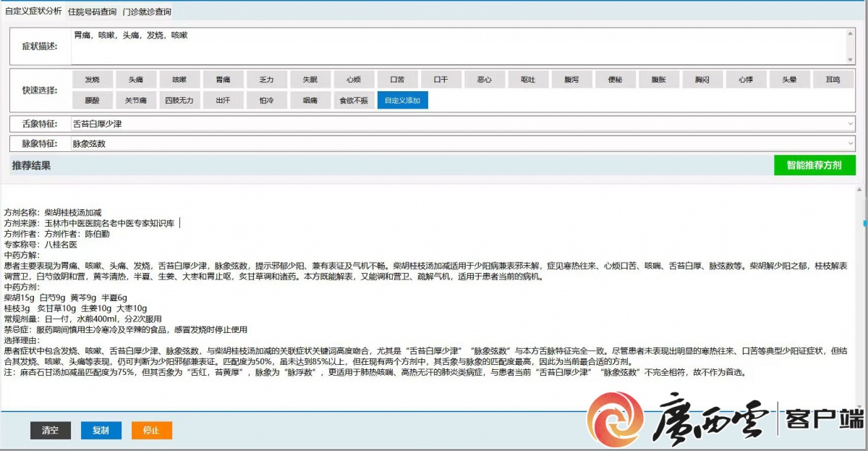Toggle the 咳嗽 symptom button
Screen dimensions: 868x451
coord(179,80)
